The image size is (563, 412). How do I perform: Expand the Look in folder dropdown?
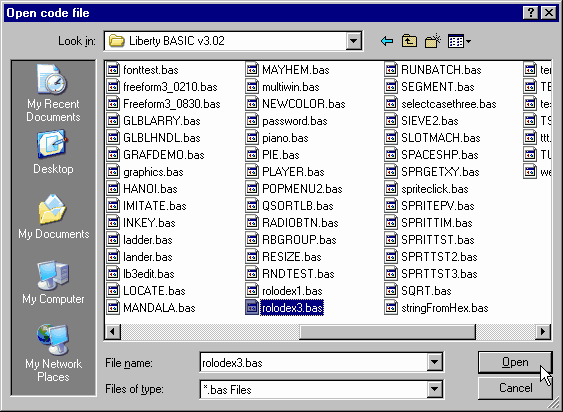pos(354,41)
